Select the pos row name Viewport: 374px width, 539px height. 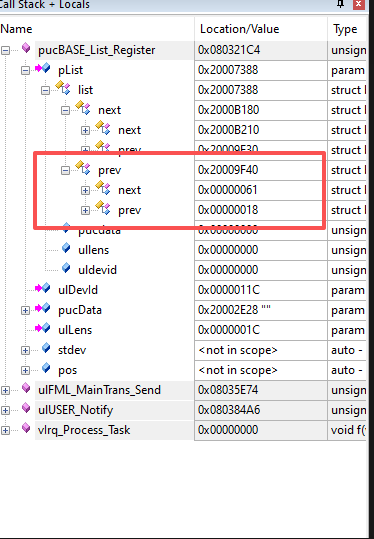[x=67, y=370]
